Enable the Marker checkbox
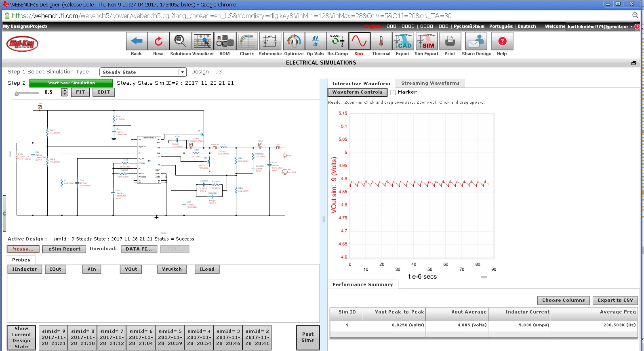Viewport: 644px width, 351px height. pyautogui.click(x=393, y=92)
